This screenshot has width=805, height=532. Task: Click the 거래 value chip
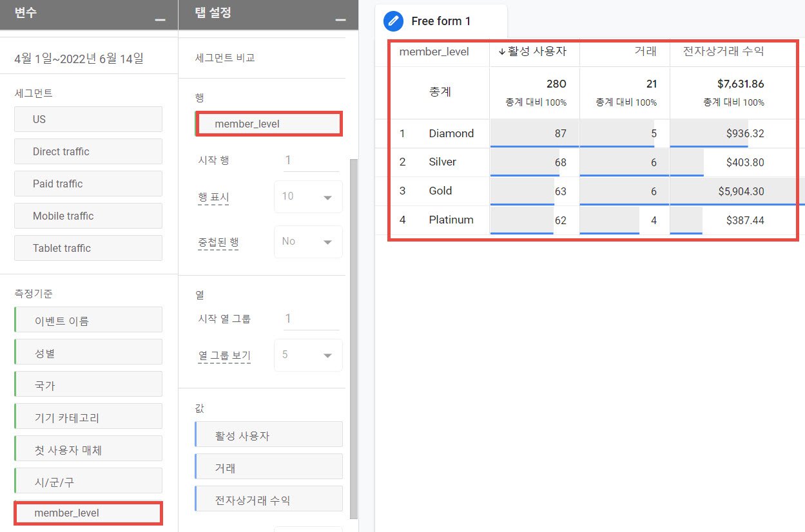[x=269, y=467]
